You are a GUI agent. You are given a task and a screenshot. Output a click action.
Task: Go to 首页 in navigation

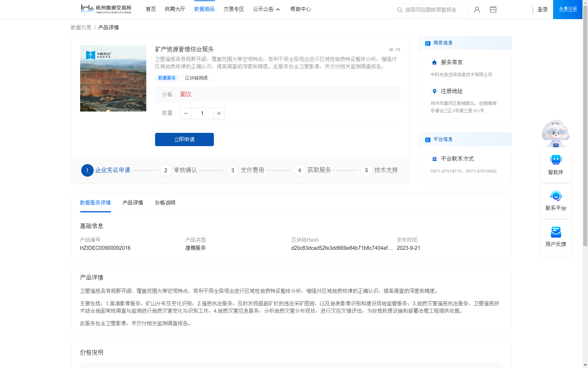coord(151,9)
